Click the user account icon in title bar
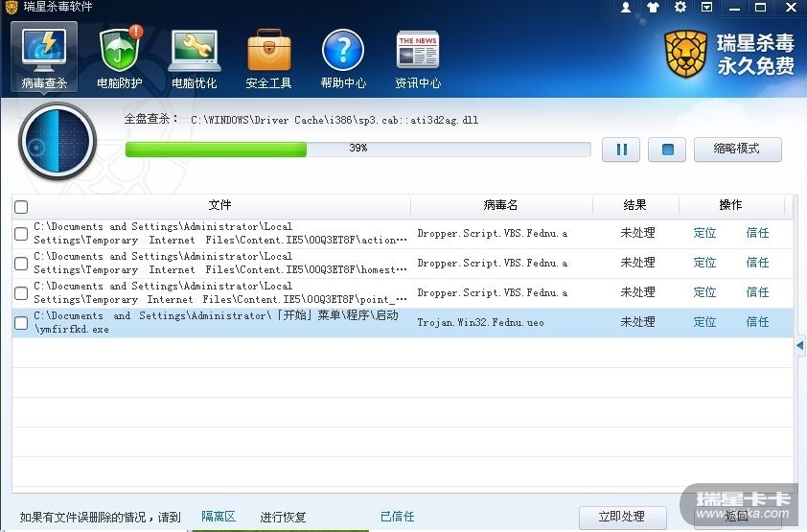The width and height of the screenshot is (807, 532). (626, 8)
